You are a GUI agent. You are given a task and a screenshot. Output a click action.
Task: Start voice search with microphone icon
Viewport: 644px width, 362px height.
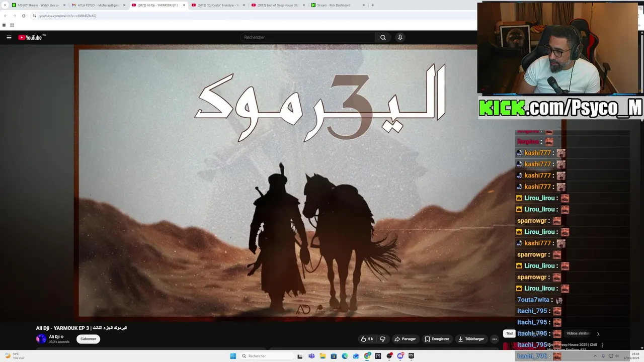click(400, 37)
